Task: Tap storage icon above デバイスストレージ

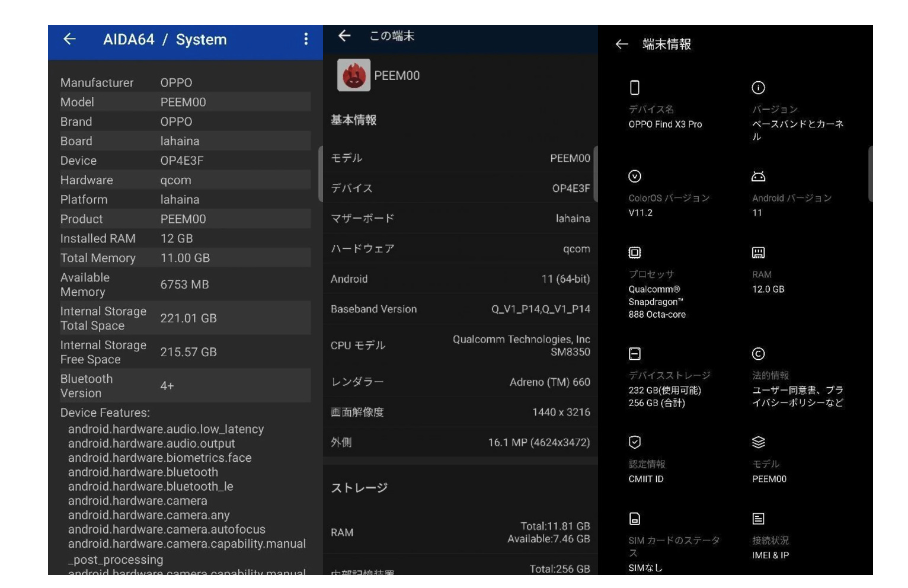Action: [635, 354]
